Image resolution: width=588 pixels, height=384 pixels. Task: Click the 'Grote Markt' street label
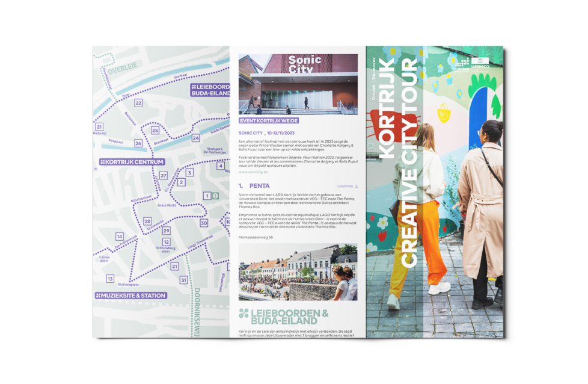pyautogui.click(x=167, y=206)
